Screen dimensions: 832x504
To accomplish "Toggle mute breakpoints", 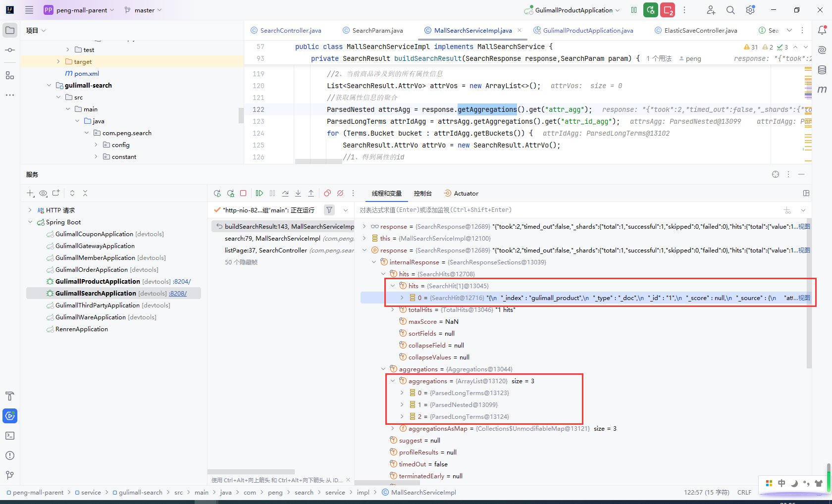I will point(340,193).
